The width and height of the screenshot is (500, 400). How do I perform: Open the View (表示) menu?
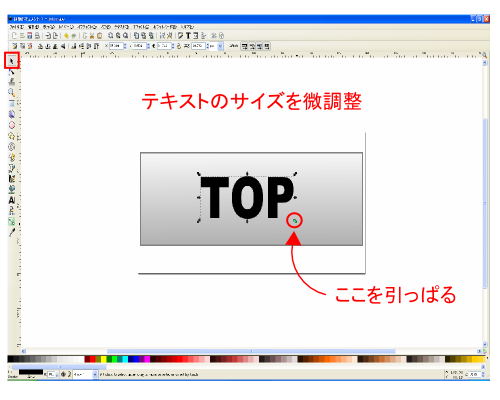49,27
